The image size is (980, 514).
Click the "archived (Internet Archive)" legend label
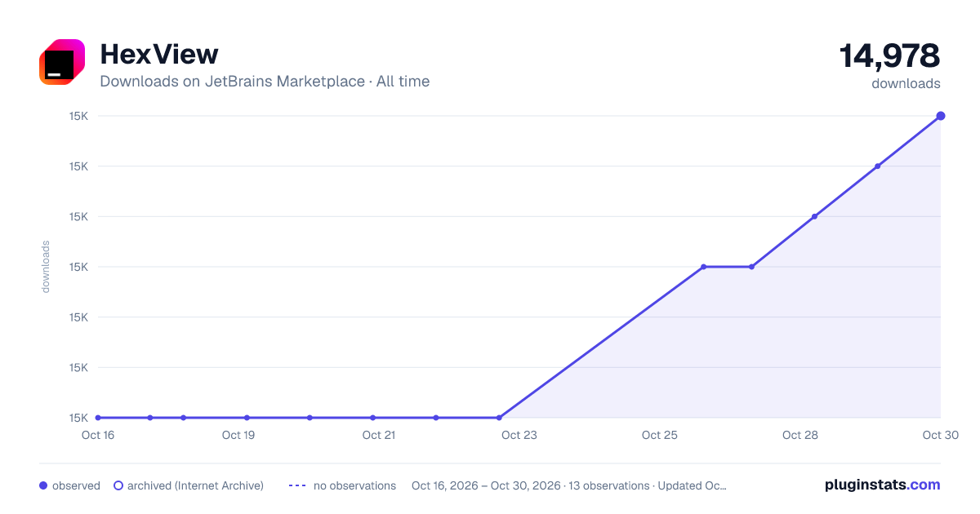195,485
